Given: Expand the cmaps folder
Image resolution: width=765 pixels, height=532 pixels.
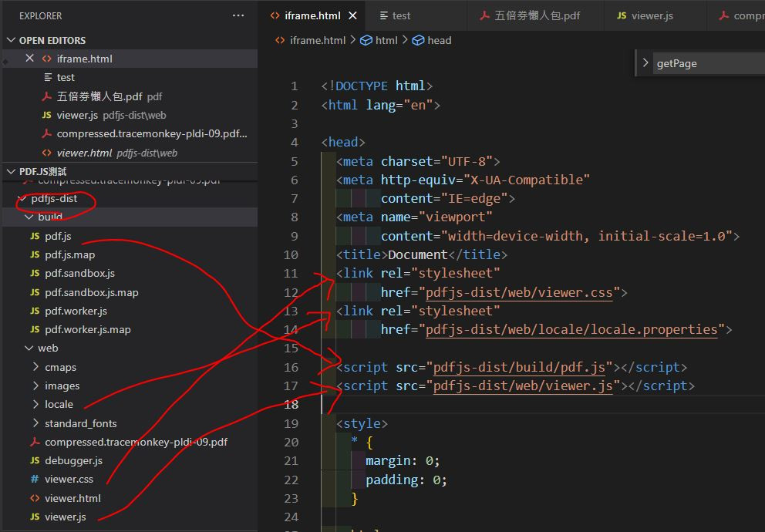Looking at the screenshot, I should (x=35, y=367).
